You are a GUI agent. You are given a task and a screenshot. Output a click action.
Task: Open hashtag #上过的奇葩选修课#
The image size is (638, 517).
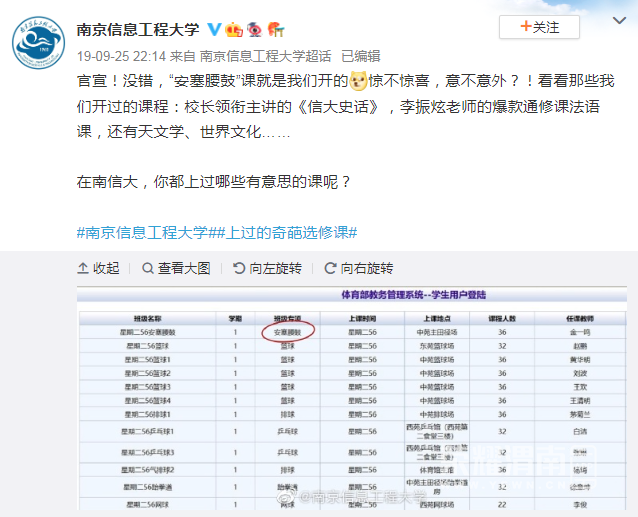click(x=283, y=232)
